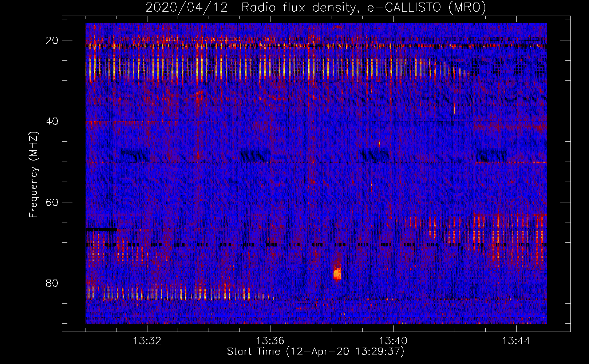Click the 80 MHz frequency tick label

[x=52, y=283]
